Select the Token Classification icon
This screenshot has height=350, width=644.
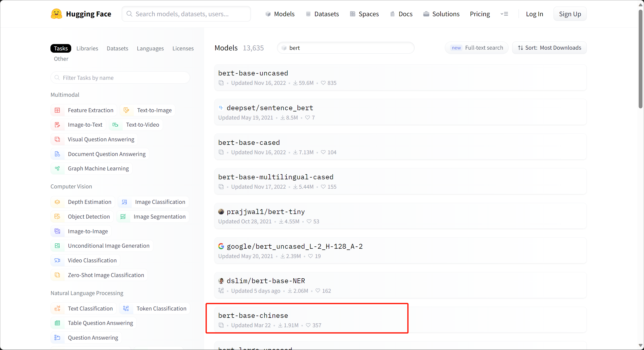tap(126, 308)
